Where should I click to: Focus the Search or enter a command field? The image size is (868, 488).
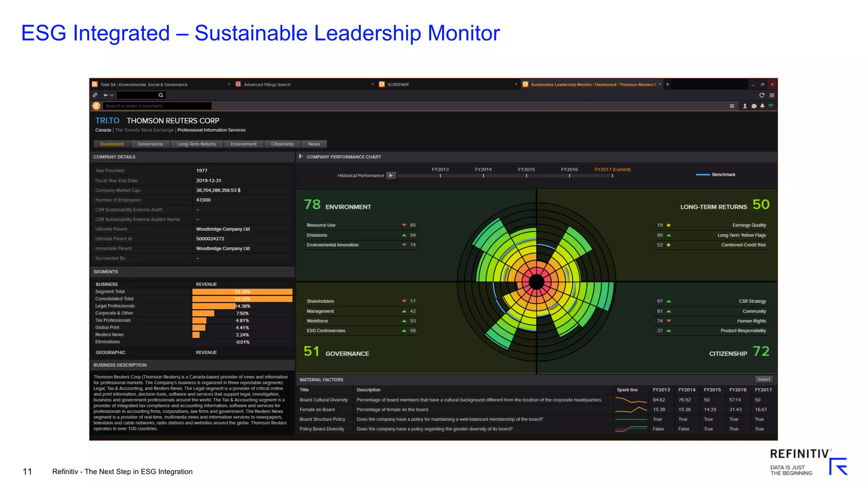(x=157, y=106)
